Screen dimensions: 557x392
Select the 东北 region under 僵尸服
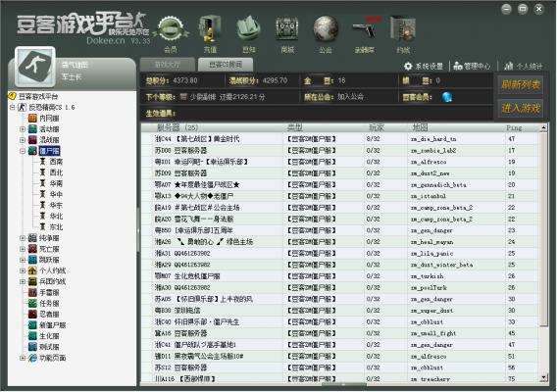click(x=56, y=227)
